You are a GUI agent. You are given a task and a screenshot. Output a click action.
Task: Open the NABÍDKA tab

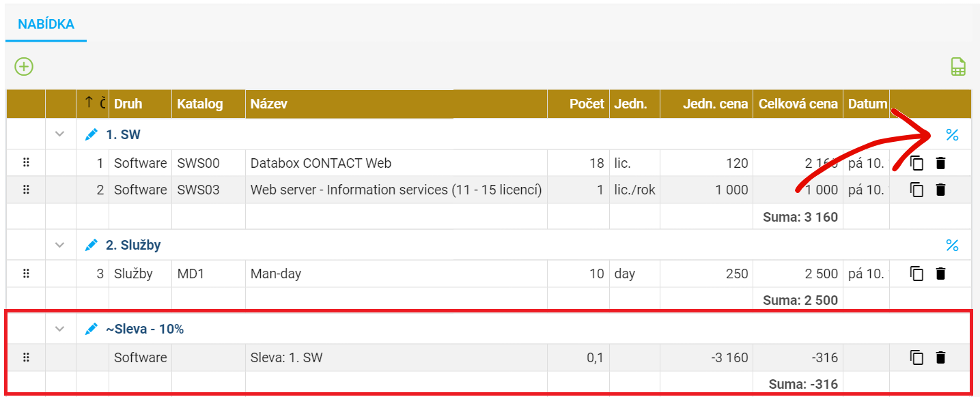46,25
